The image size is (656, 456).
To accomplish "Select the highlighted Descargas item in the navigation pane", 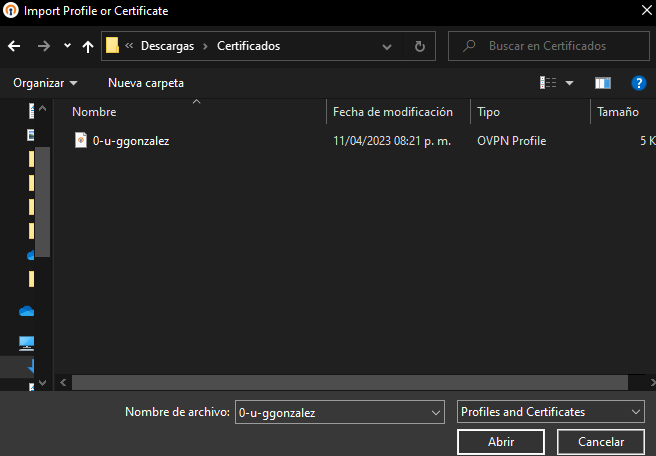I will tap(17, 367).
